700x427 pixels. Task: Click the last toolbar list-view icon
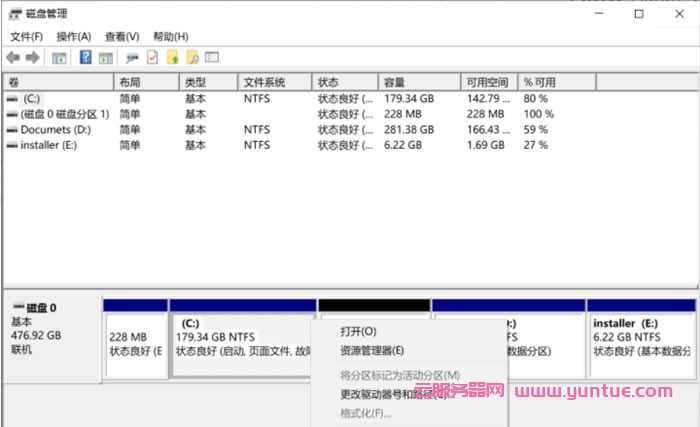(212, 58)
